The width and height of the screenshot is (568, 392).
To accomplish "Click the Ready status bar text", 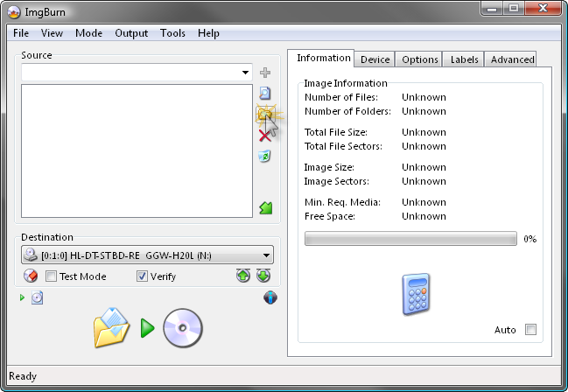I will 23,376.
